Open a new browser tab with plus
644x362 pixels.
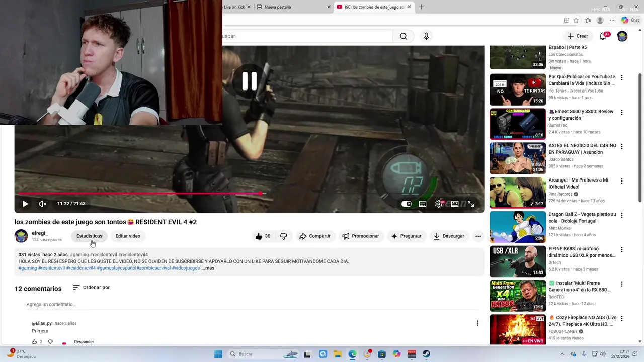click(421, 7)
